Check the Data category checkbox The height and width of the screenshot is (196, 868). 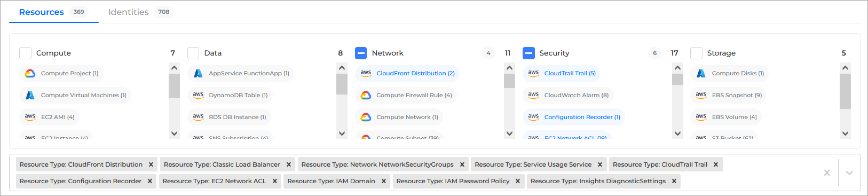193,53
